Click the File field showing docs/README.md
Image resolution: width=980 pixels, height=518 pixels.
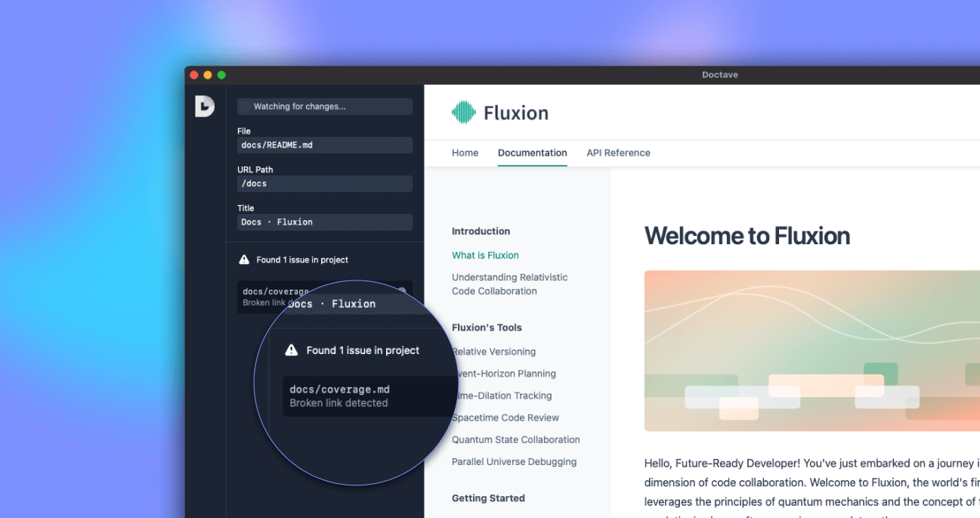pyautogui.click(x=324, y=144)
